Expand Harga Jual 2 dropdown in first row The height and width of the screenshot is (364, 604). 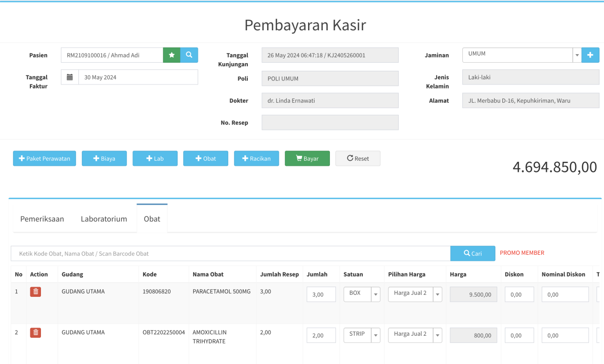[437, 294]
